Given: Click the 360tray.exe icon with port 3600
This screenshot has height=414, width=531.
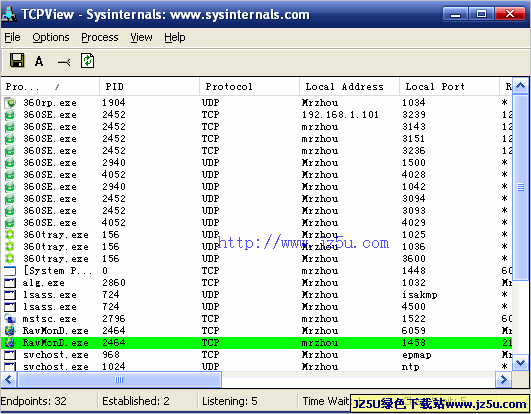Looking at the screenshot, I should coord(10,259).
